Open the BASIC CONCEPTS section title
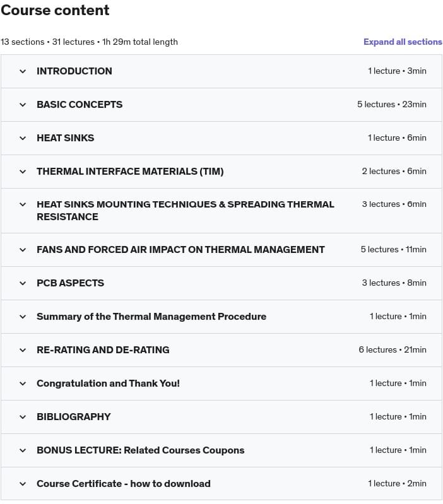Screen dimensions: 443x504 (x=80, y=105)
